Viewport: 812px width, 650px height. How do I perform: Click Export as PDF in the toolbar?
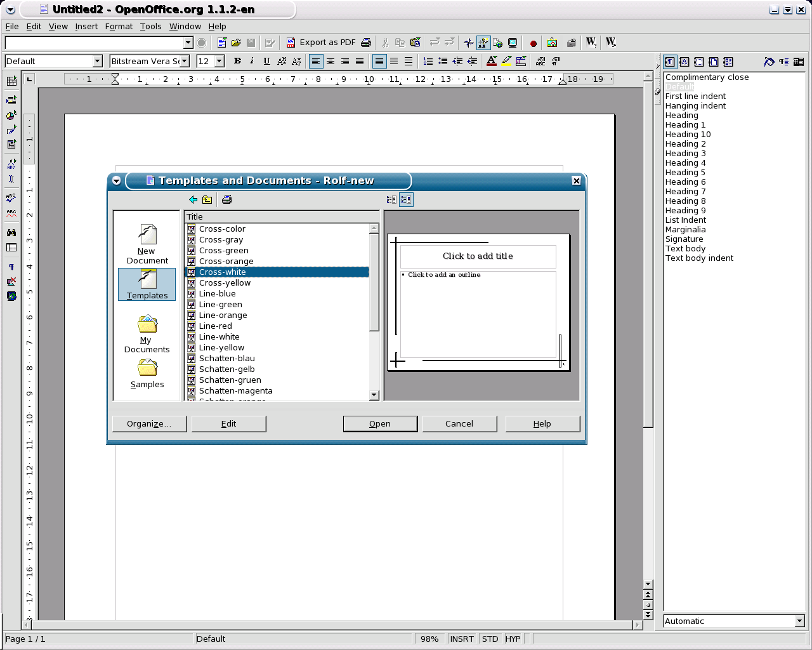(322, 43)
